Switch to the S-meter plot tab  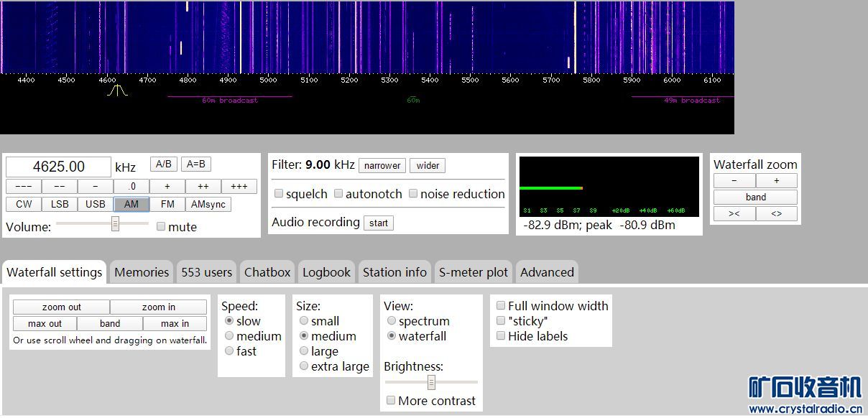(x=473, y=272)
